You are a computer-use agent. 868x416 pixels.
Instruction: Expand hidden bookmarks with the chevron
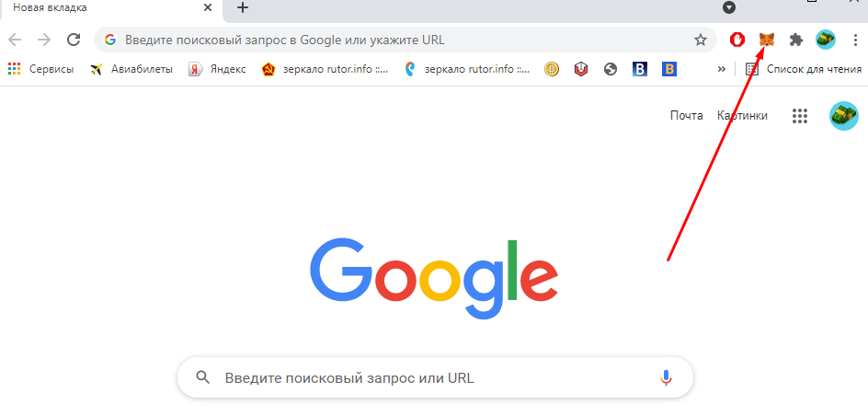point(722,69)
